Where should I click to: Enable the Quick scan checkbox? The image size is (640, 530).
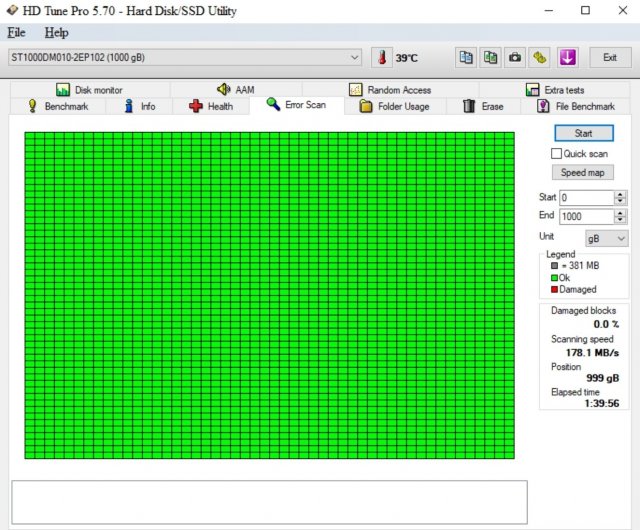[557, 154]
